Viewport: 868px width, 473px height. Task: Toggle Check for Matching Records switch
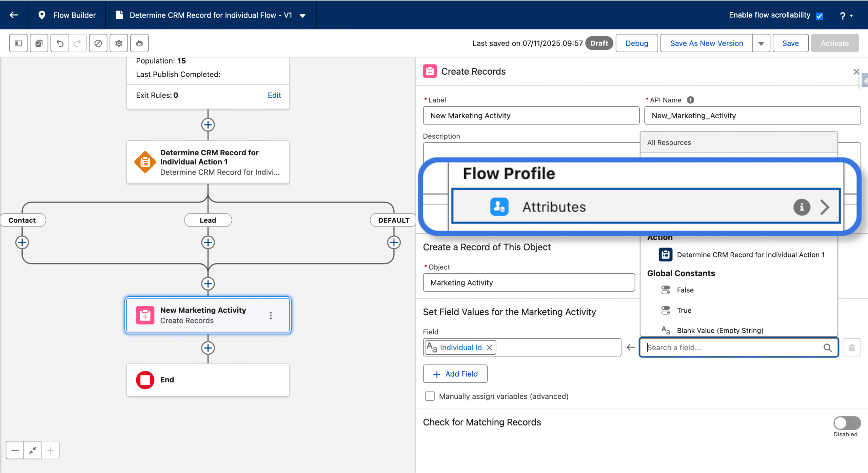point(847,423)
